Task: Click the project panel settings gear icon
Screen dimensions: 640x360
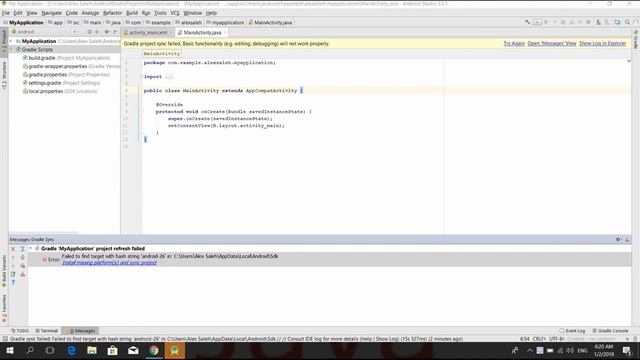Action: [x=107, y=32]
